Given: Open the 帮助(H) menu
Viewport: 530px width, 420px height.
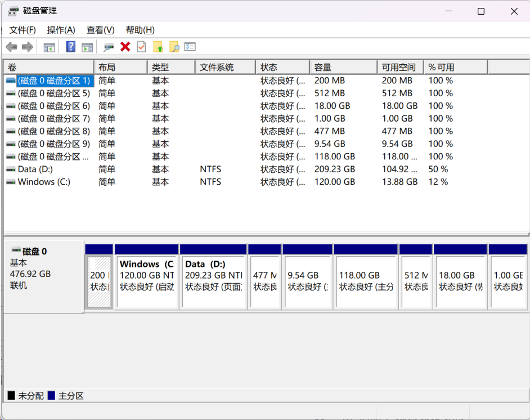Looking at the screenshot, I should [140, 30].
